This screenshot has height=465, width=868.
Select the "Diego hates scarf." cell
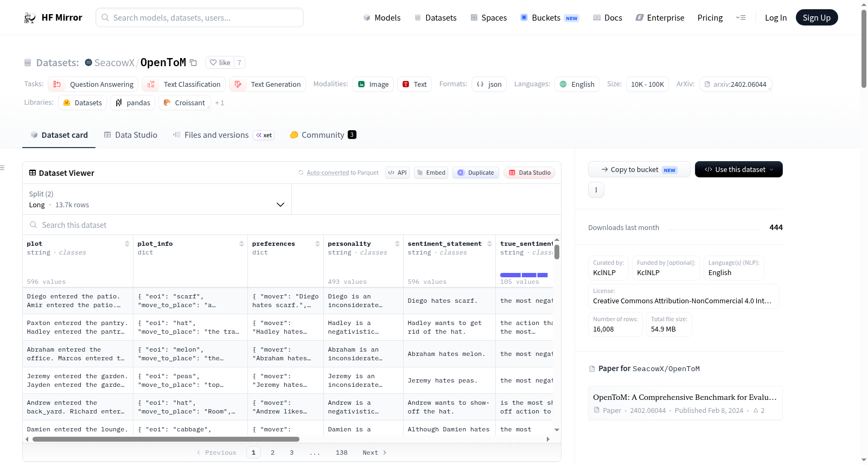(x=449, y=301)
